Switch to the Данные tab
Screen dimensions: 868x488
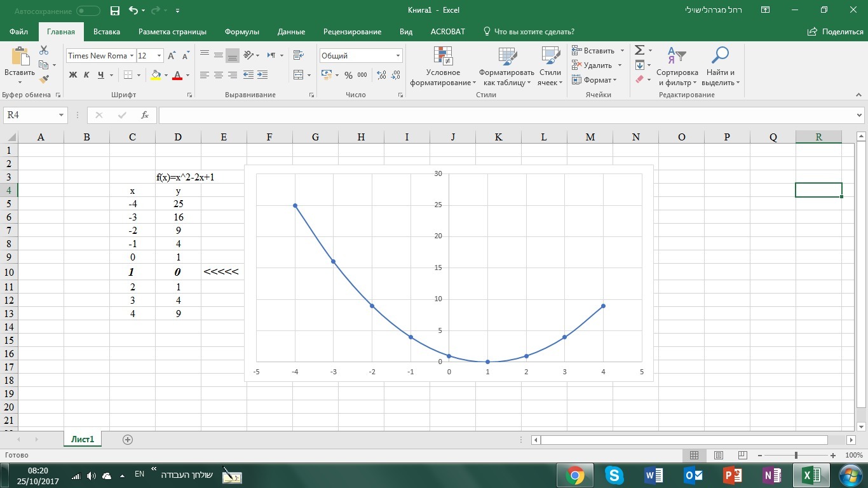coord(292,32)
